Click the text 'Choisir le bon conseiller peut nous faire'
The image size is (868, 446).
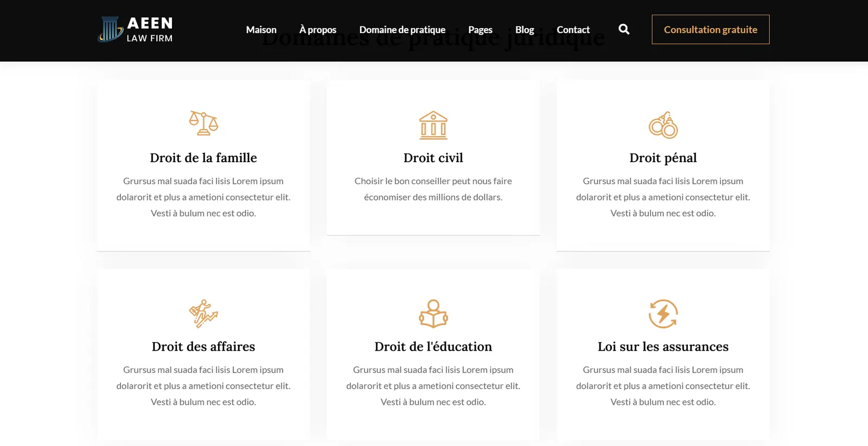point(433,181)
